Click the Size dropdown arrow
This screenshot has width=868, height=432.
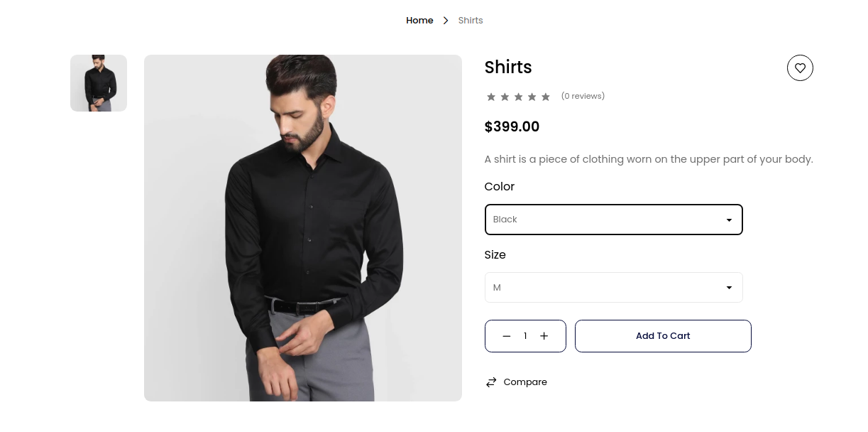click(x=729, y=288)
